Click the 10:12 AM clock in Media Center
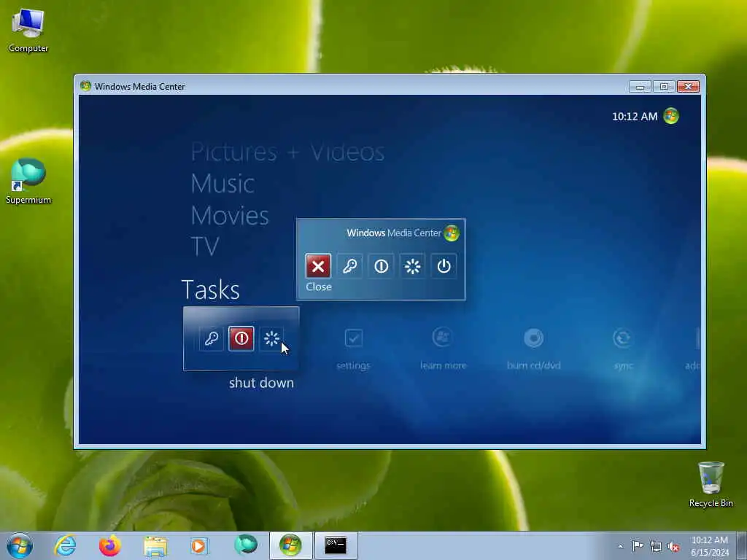747x560 pixels. pos(635,116)
